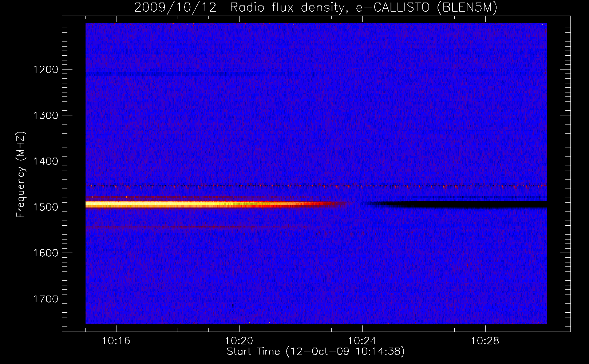Select the 1700 frequency tick label
The height and width of the screenshot is (364, 589).
[x=46, y=299]
